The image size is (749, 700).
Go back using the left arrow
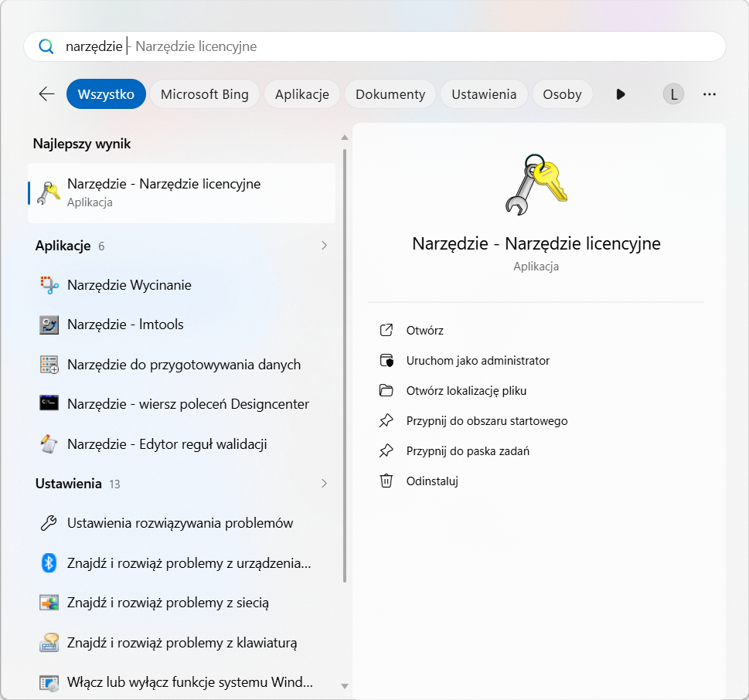coord(46,94)
